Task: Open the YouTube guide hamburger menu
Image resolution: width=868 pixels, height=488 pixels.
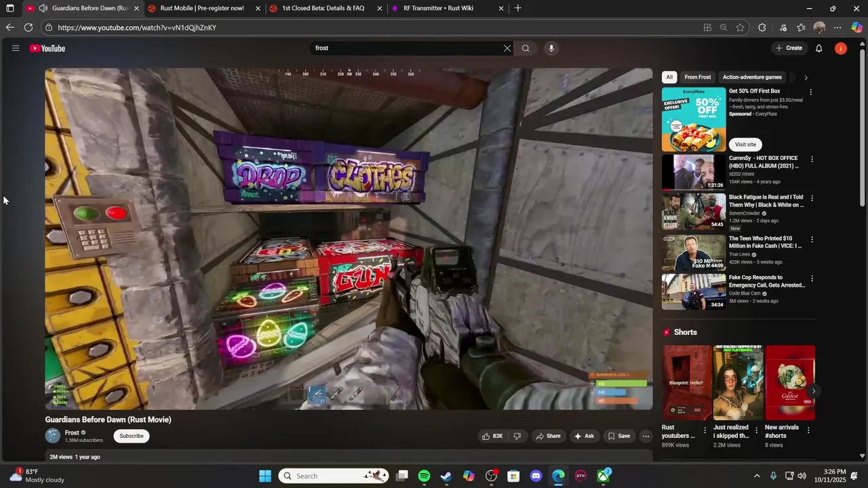Action: coord(16,48)
